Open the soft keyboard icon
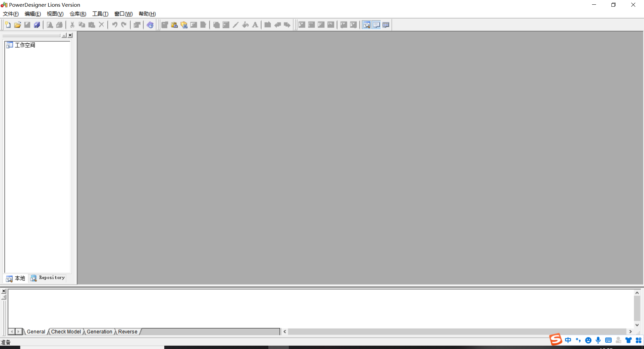This screenshot has width=644, height=349. point(608,340)
